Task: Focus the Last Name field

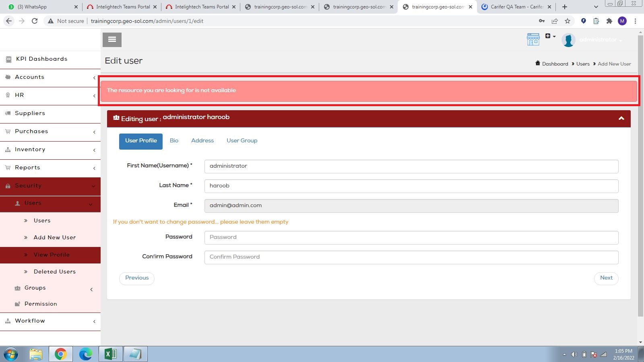Action: (x=411, y=186)
